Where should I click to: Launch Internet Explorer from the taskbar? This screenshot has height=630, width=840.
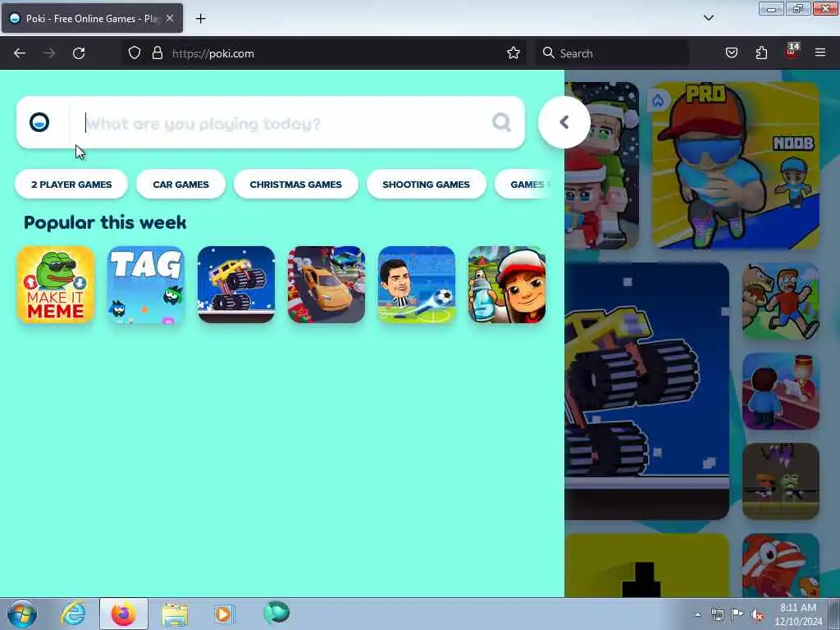click(x=73, y=614)
